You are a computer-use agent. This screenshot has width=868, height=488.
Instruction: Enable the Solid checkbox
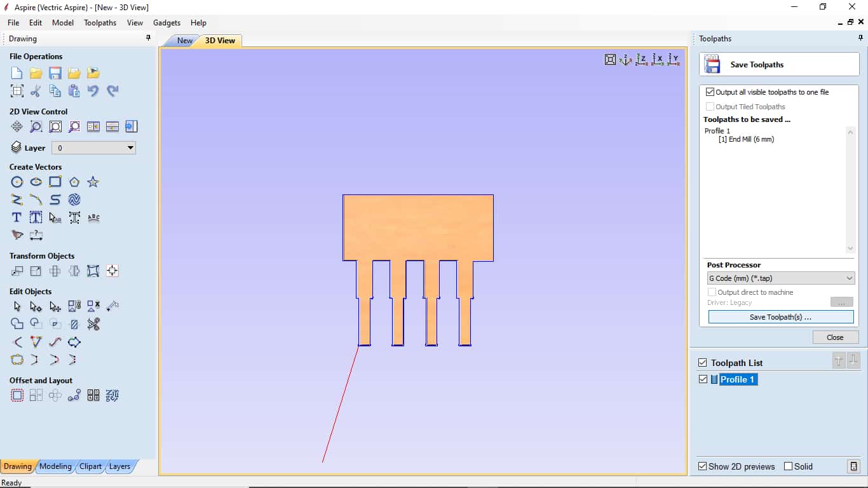coord(789,466)
